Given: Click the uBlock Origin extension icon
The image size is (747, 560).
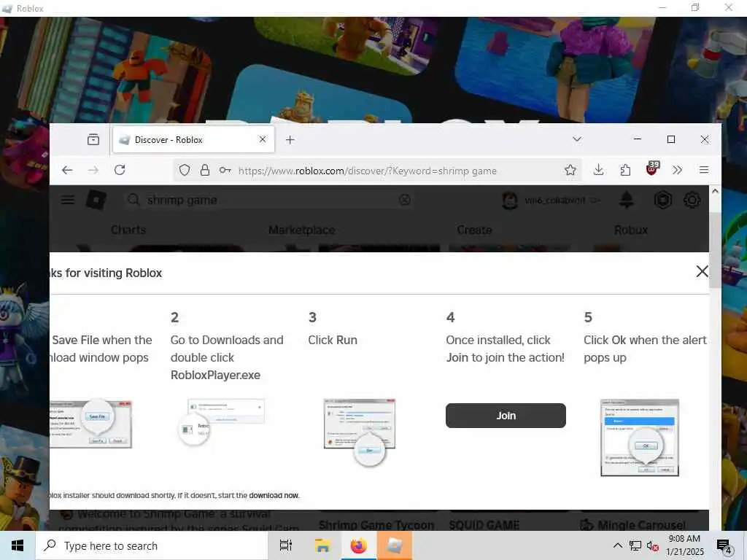Looking at the screenshot, I should (x=651, y=168).
